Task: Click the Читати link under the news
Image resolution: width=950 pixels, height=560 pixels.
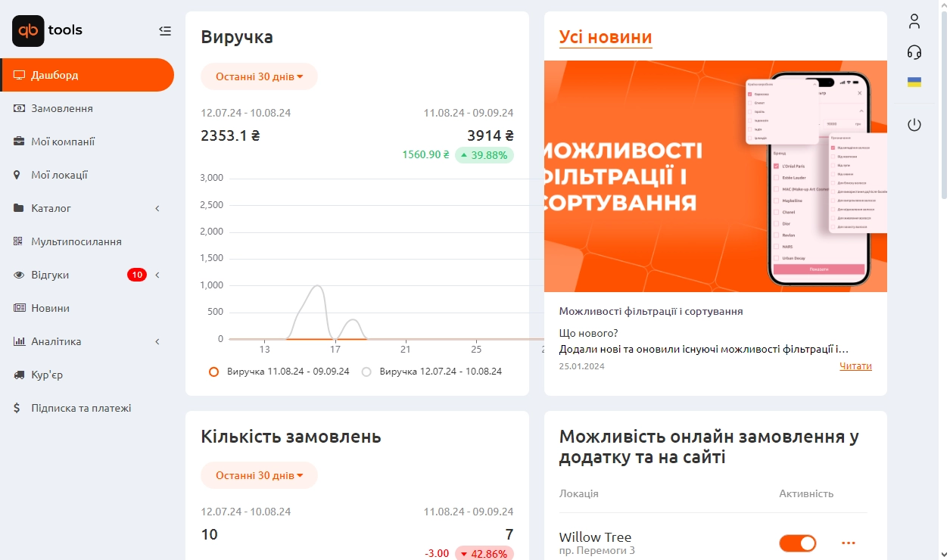Action: (x=855, y=366)
